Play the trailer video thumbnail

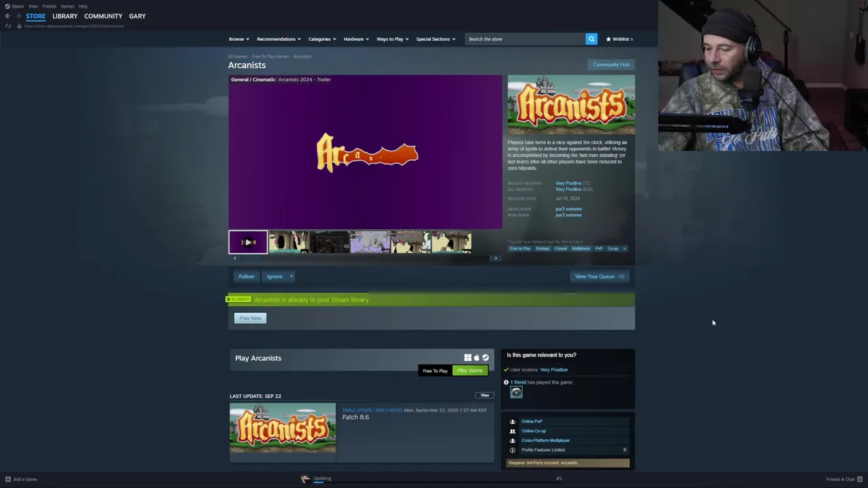click(x=248, y=242)
